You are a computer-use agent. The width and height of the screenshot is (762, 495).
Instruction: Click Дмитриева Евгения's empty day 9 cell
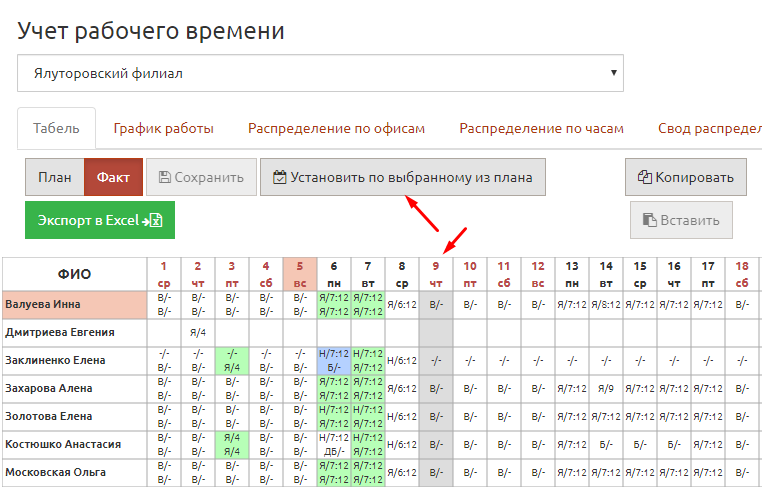436,333
